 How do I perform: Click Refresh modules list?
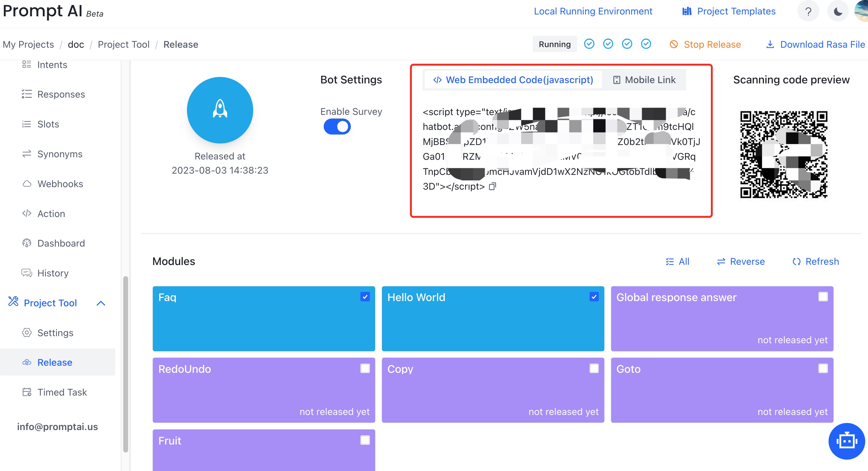click(x=815, y=262)
